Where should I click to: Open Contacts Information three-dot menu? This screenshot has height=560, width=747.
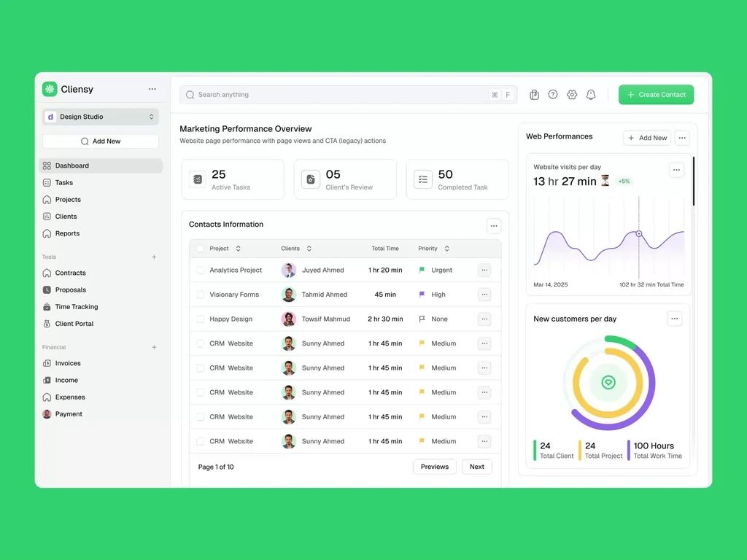point(494,226)
